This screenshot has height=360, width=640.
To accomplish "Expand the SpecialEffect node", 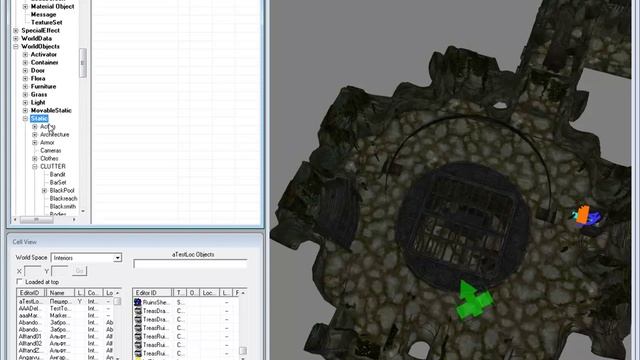I will point(16,31).
